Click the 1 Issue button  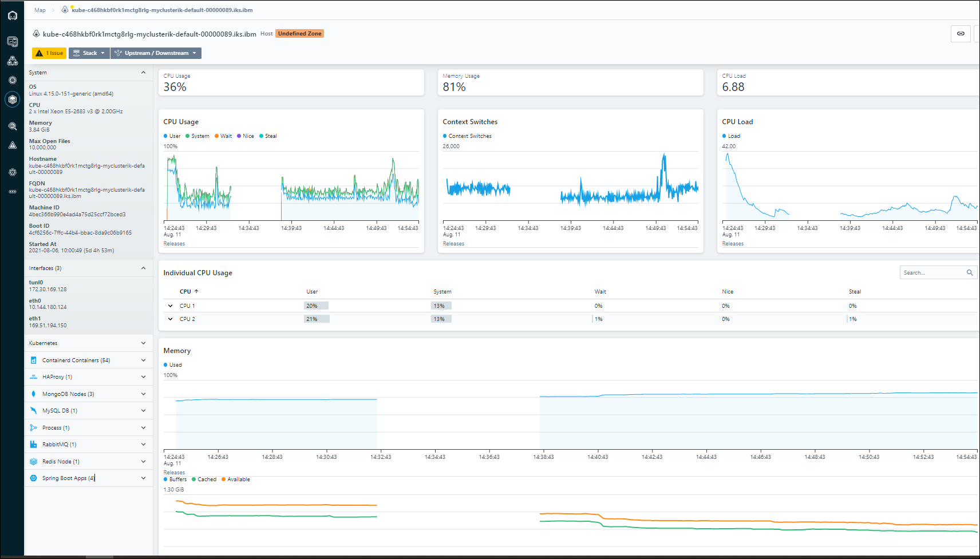49,53
